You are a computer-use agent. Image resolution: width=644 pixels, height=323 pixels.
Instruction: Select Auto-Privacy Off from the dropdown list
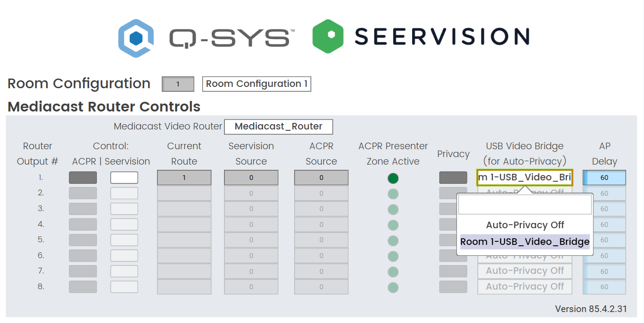coord(525,225)
